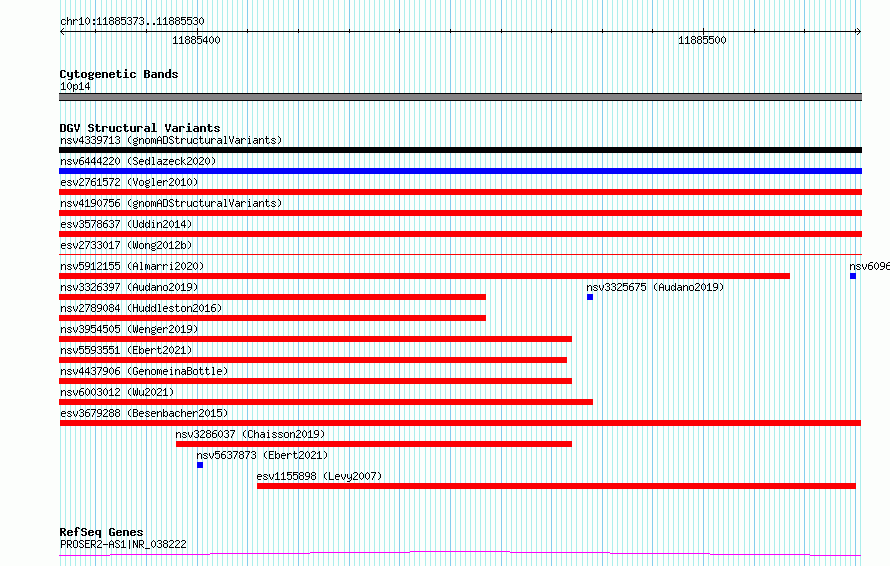This screenshot has width=890, height=566.
Task: Click the esv2733017 (Wong2012b) label
Action: point(126,245)
